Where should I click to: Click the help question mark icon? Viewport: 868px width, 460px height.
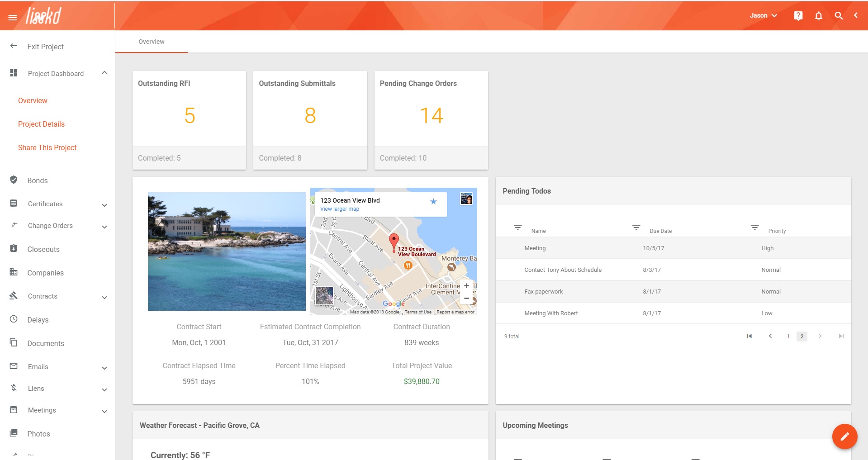[x=798, y=16]
